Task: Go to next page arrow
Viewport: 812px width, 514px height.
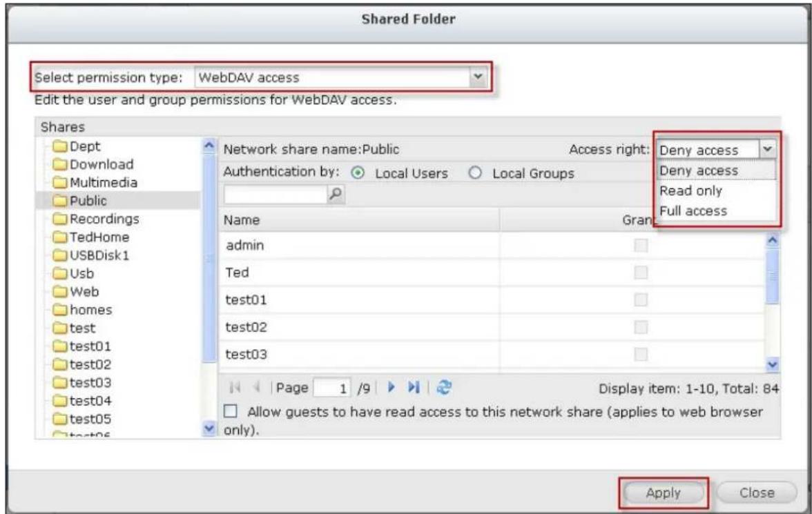Action: point(391,387)
